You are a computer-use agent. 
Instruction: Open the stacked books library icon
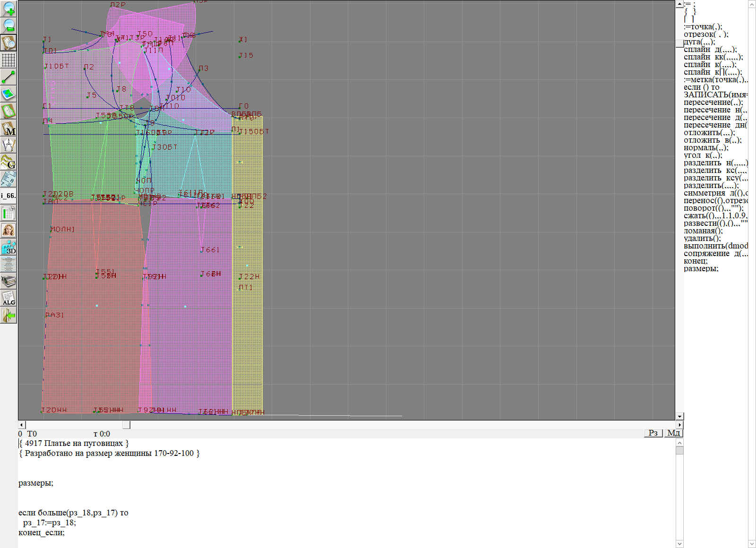click(9, 281)
